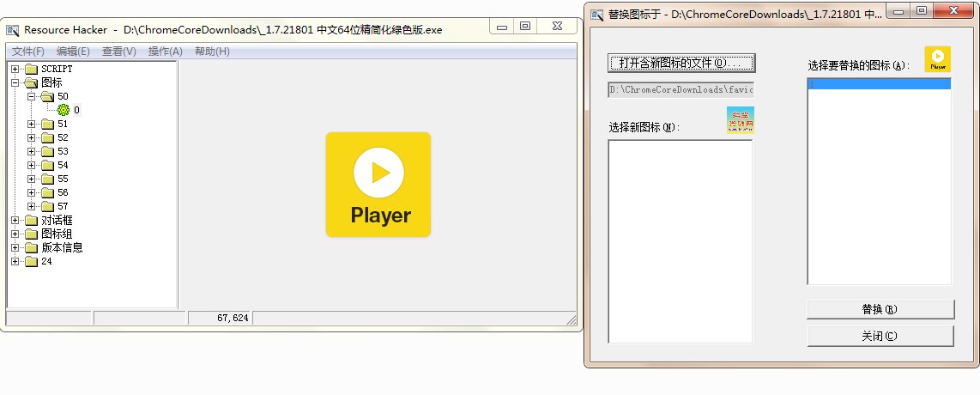Expand the 52 tree node
This screenshot has width=980, height=395.
pos(31,137)
